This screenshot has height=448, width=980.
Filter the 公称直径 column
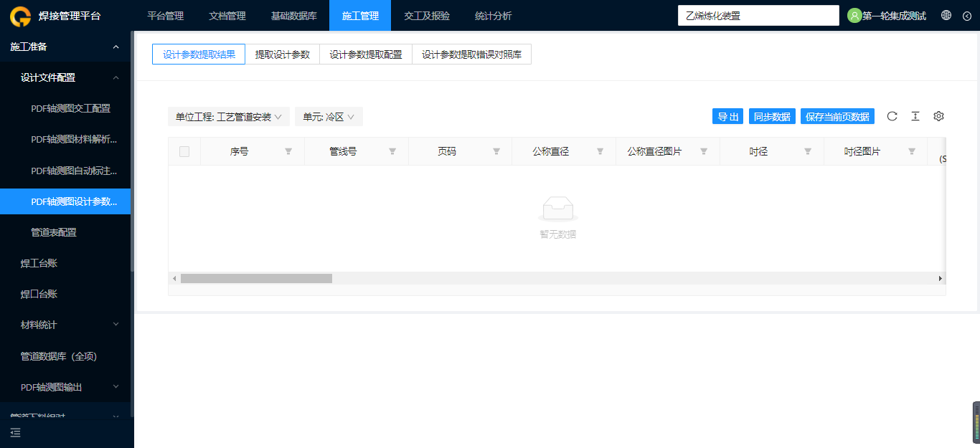tap(600, 151)
